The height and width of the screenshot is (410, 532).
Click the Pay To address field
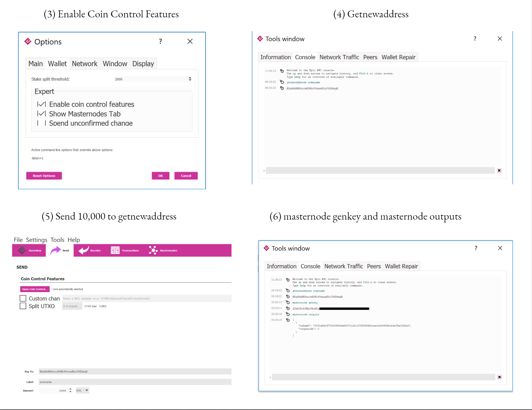135,372
